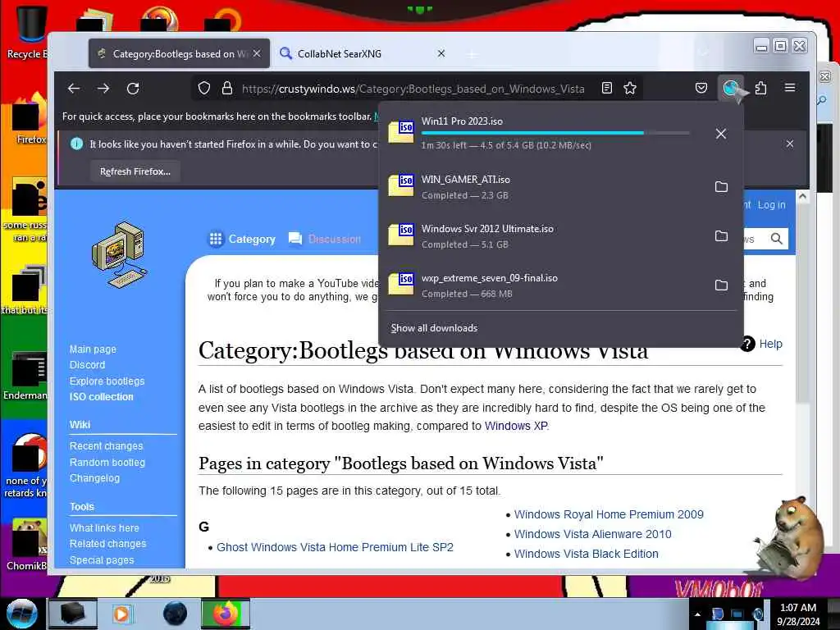Open Recent changes sidebar link

coord(106,445)
